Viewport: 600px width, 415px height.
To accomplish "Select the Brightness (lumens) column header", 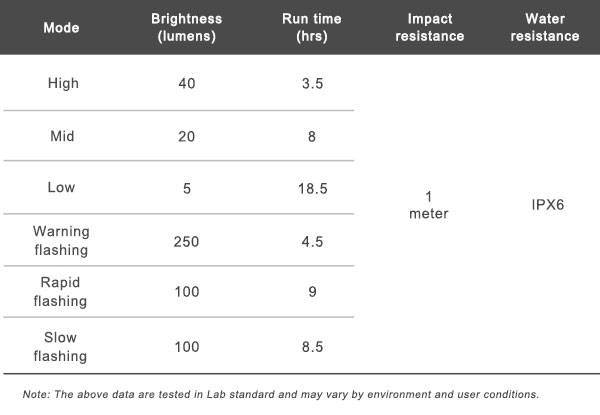I will coord(187,27).
